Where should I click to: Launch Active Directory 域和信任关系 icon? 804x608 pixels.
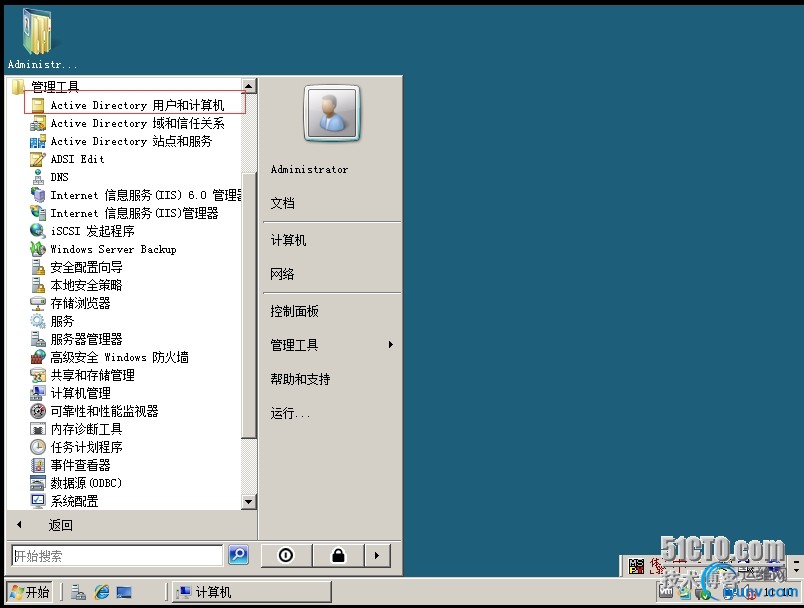coord(38,123)
